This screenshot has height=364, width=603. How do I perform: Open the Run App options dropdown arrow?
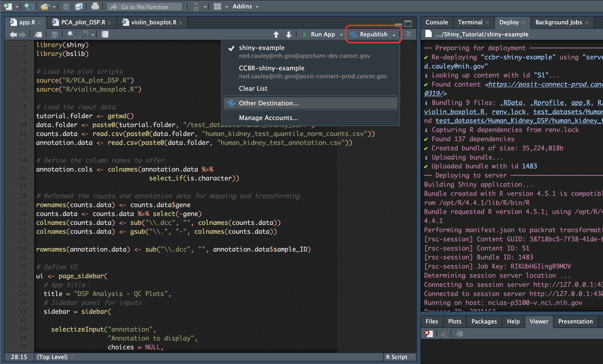coord(341,35)
